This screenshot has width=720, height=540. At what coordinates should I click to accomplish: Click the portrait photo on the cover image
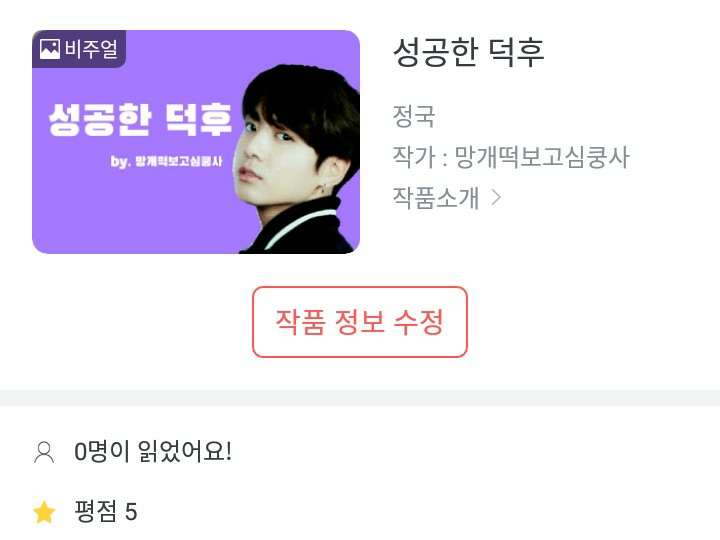[297, 159]
